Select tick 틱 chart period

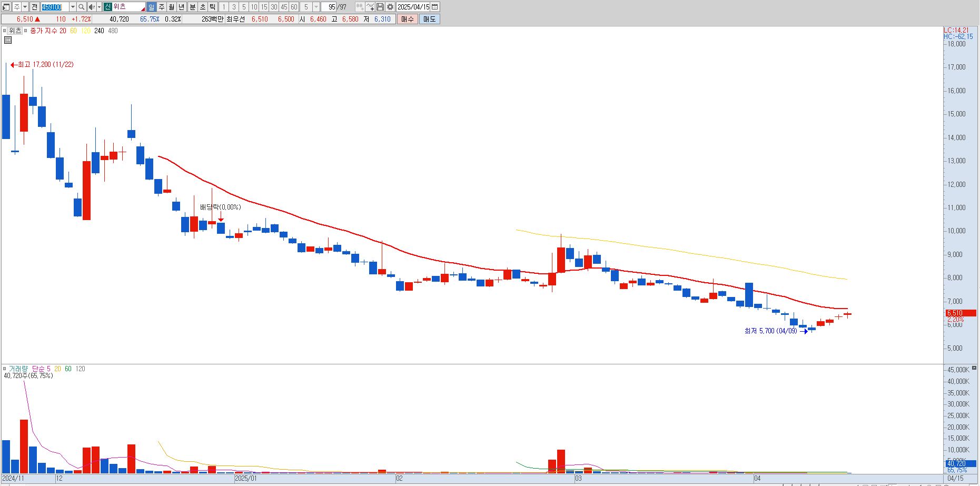(213, 7)
